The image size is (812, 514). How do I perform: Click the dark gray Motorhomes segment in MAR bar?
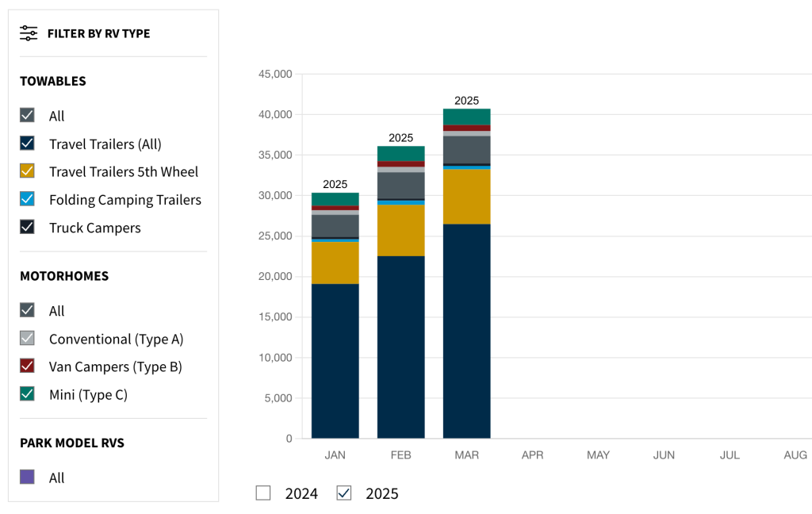[466, 149]
